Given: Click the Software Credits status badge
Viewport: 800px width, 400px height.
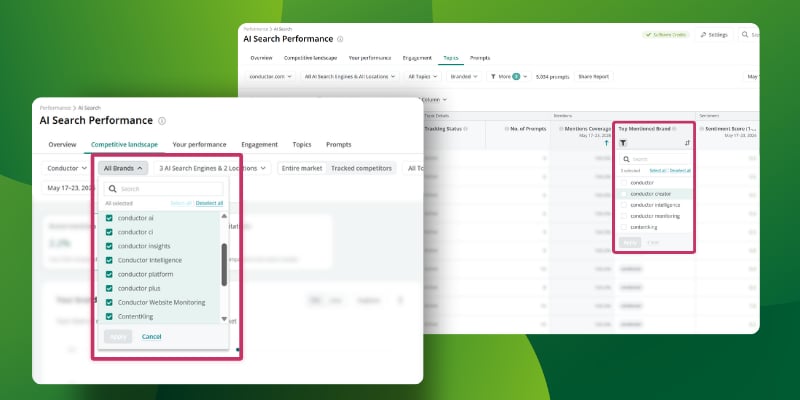Looking at the screenshot, I should [x=666, y=35].
